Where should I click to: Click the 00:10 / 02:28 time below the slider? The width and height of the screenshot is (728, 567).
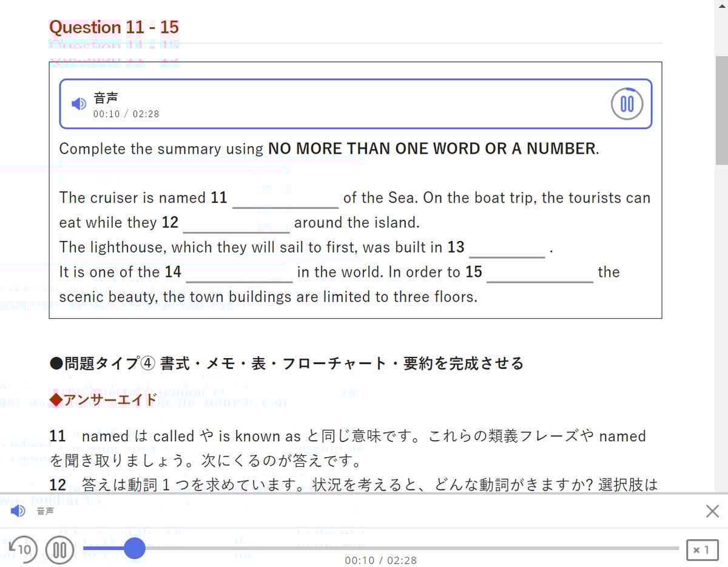(380, 560)
